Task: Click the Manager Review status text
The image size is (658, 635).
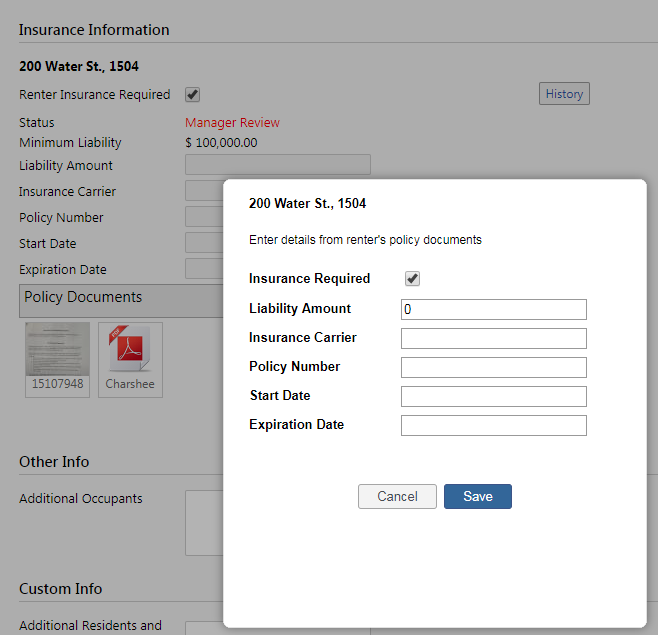Action: click(x=232, y=123)
